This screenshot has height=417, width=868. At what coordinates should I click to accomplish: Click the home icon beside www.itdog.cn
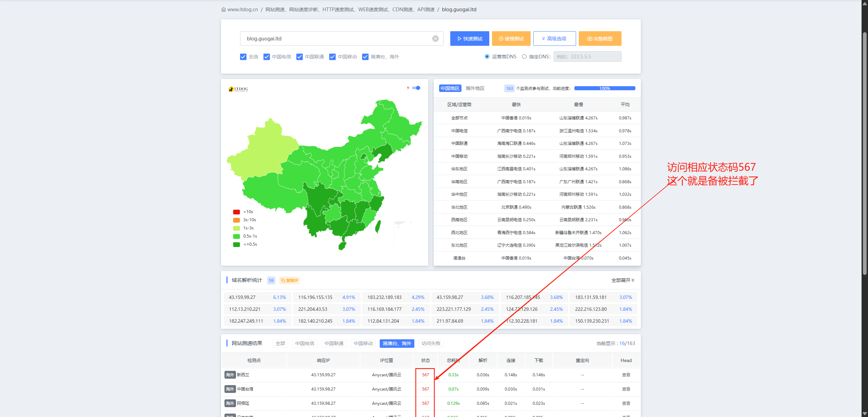223,10
